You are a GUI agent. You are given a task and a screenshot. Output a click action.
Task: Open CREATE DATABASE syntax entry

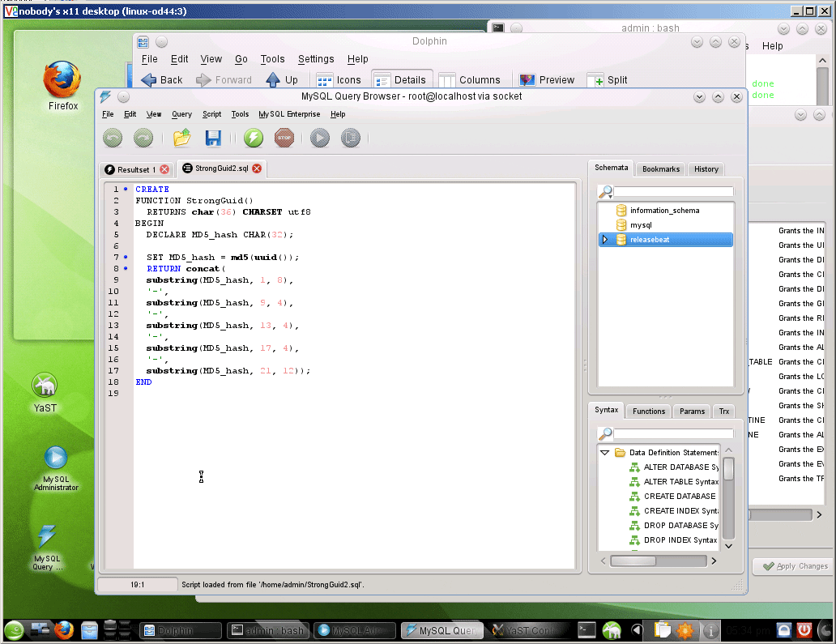pos(673,497)
